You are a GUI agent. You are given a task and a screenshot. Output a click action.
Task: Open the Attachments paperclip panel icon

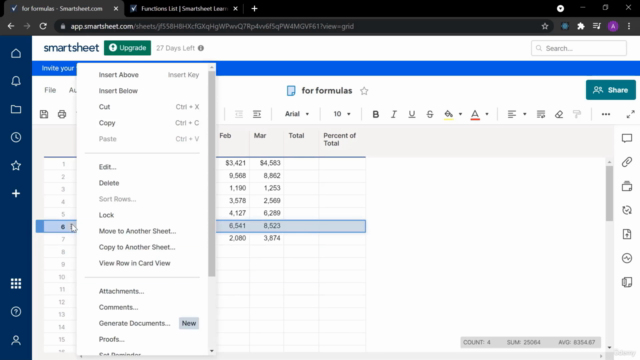[x=627, y=162]
